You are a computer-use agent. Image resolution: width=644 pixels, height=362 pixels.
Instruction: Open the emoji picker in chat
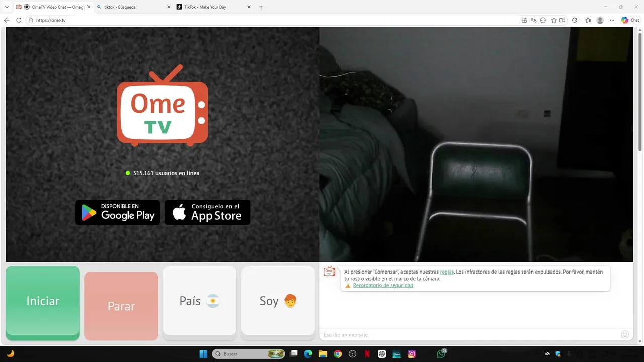(x=625, y=334)
